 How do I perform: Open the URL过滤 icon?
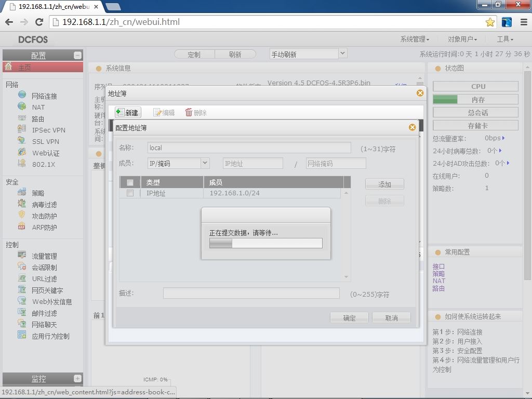tap(22, 278)
